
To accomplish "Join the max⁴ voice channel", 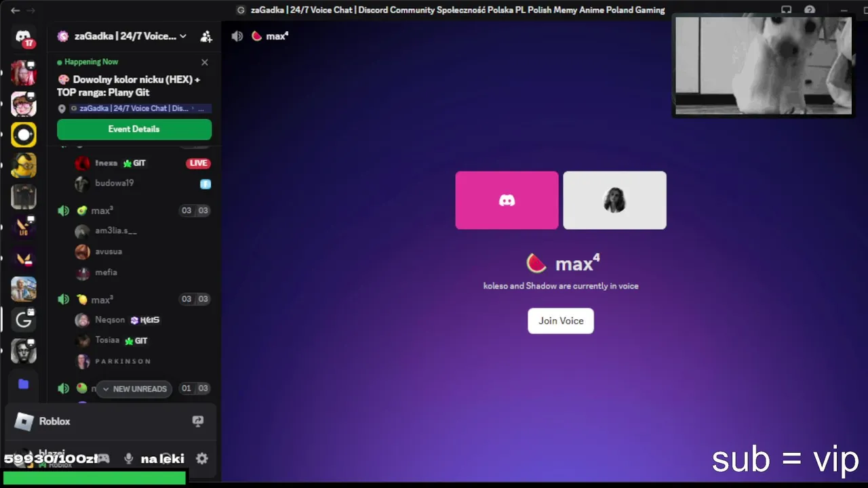I will point(561,321).
